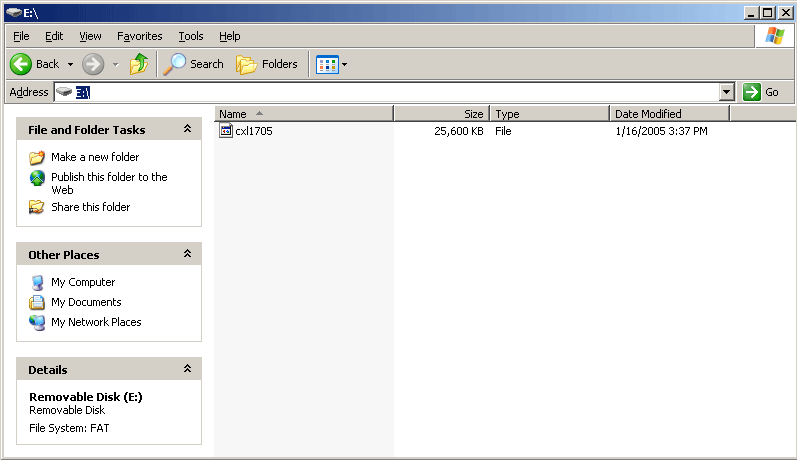The image size is (797, 460).
Task: Click Make a new folder link
Action: tap(95, 157)
